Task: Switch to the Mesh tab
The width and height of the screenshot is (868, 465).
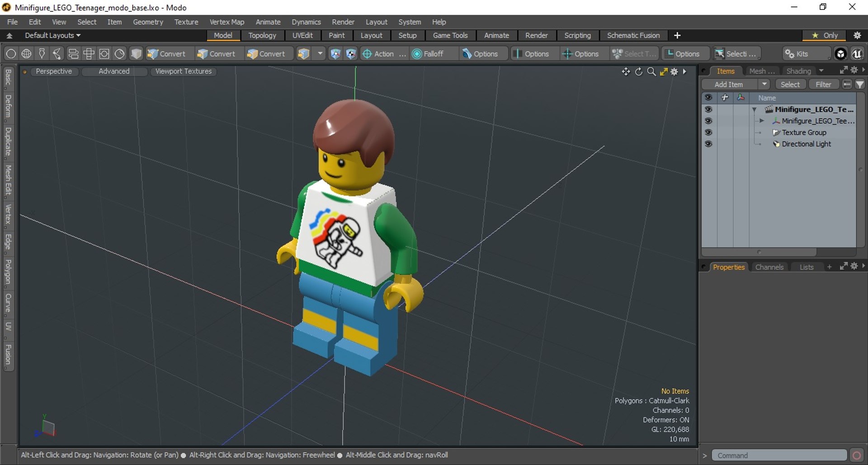Action: coord(761,71)
